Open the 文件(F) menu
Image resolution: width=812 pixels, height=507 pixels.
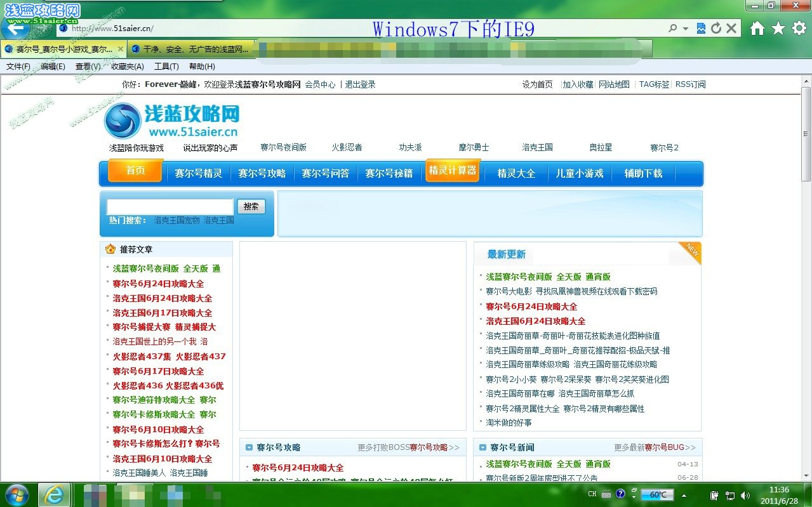tap(18, 67)
